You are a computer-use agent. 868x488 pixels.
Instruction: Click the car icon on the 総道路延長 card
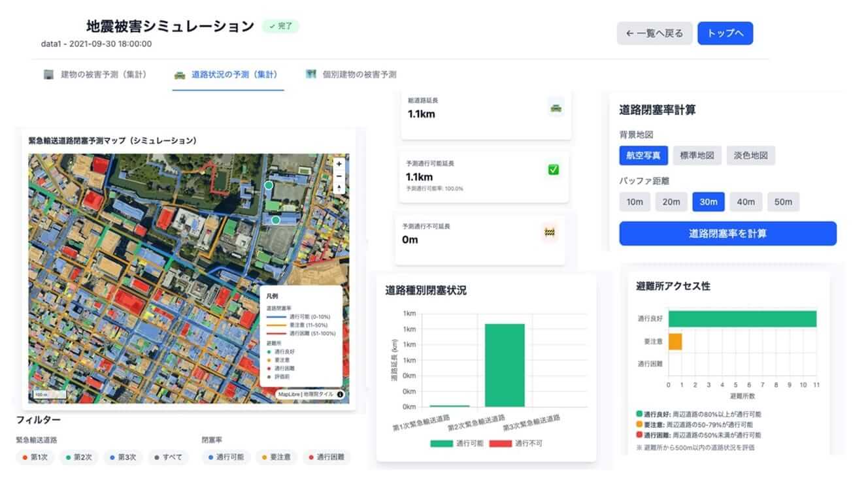click(556, 108)
